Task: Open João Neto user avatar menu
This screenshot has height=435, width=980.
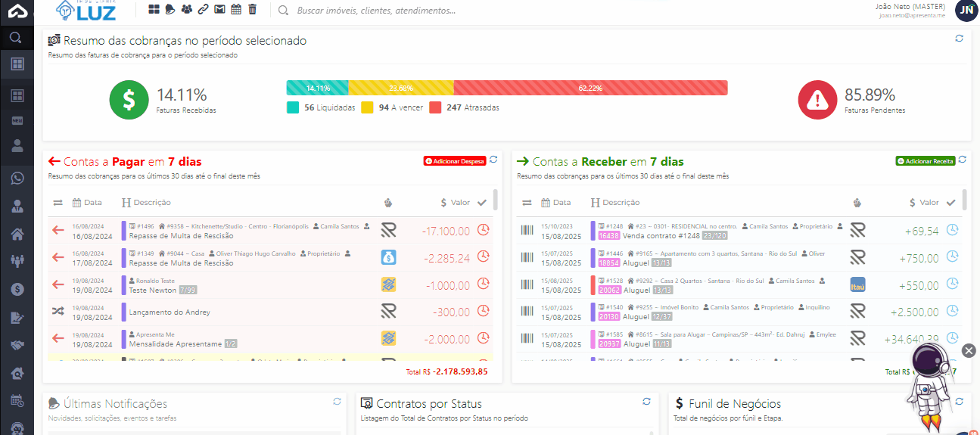Action: tap(966, 10)
